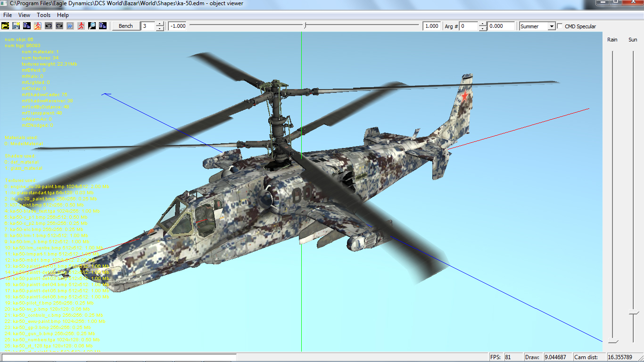
Task: Click the Arg # number input field
Action: tap(469, 26)
